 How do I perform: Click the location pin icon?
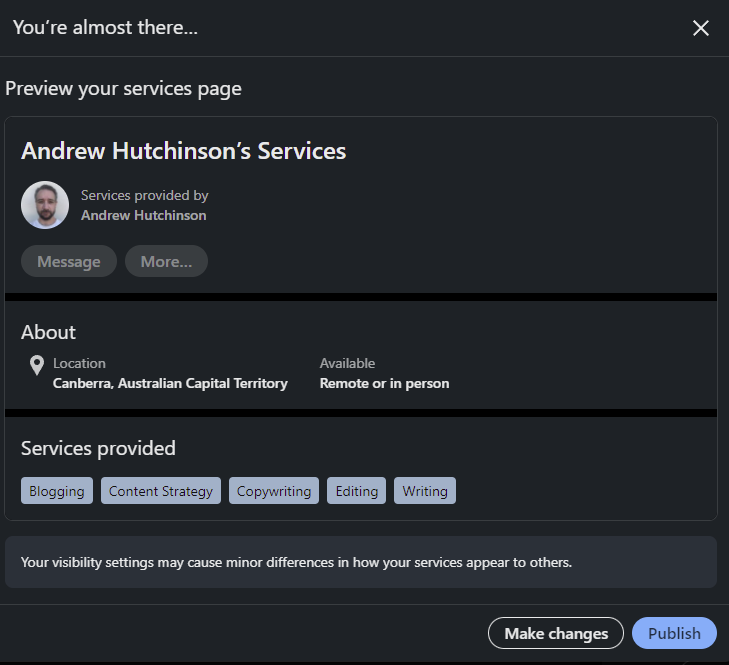point(37,365)
